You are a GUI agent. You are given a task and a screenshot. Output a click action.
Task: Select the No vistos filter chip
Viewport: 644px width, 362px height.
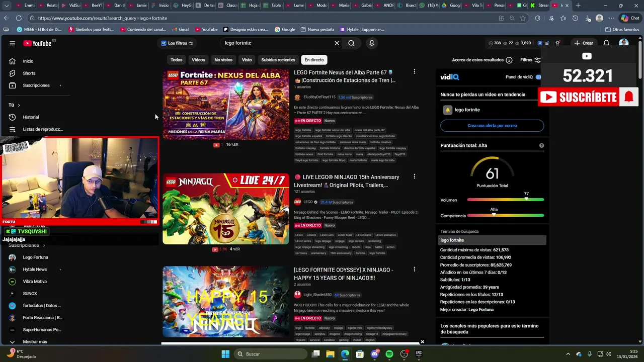(x=223, y=60)
